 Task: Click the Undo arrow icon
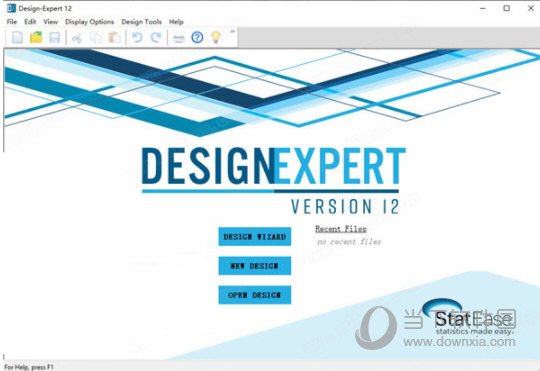pyautogui.click(x=137, y=37)
